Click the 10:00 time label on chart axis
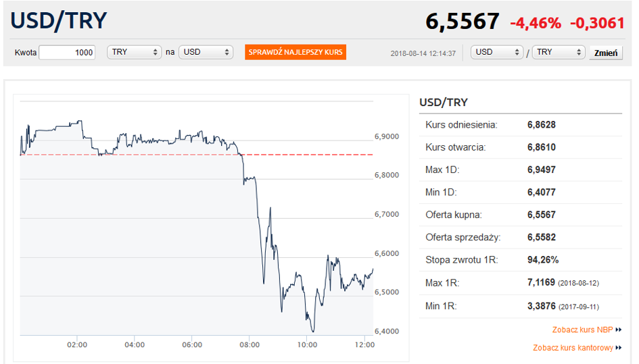 307,345
